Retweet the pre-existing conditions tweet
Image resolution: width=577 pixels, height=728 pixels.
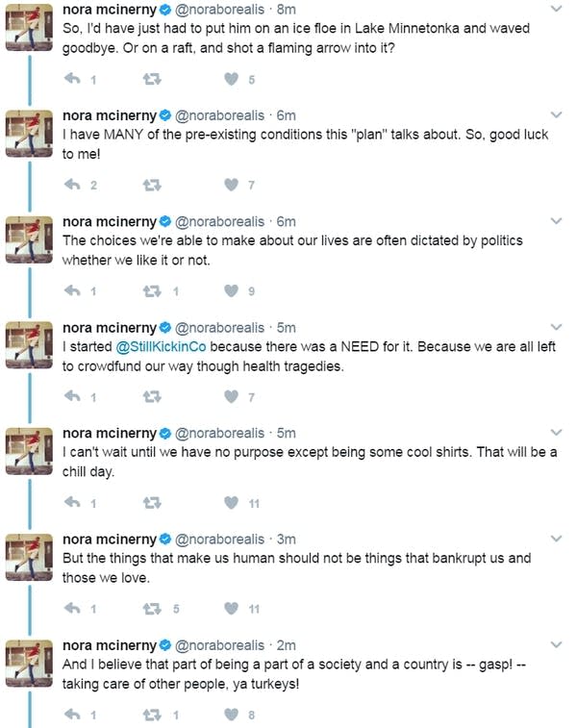coord(152,186)
